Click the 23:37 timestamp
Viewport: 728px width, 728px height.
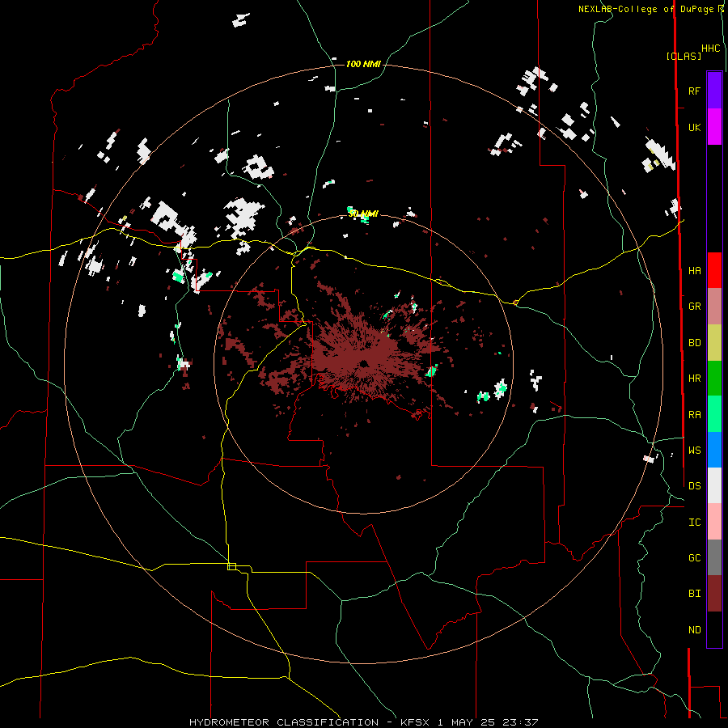[x=520, y=722]
